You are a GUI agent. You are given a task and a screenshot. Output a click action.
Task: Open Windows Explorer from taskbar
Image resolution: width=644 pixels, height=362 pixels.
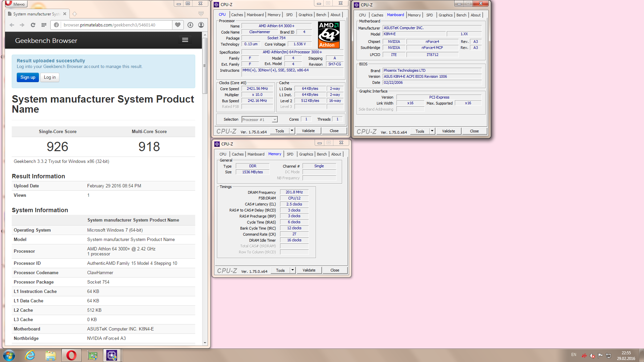click(51, 355)
